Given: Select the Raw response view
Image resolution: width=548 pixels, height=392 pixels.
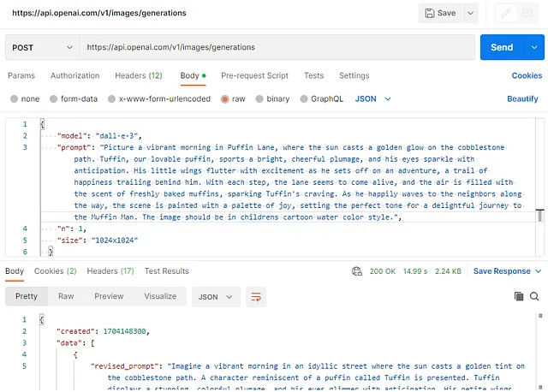Looking at the screenshot, I should pyautogui.click(x=66, y=296).
